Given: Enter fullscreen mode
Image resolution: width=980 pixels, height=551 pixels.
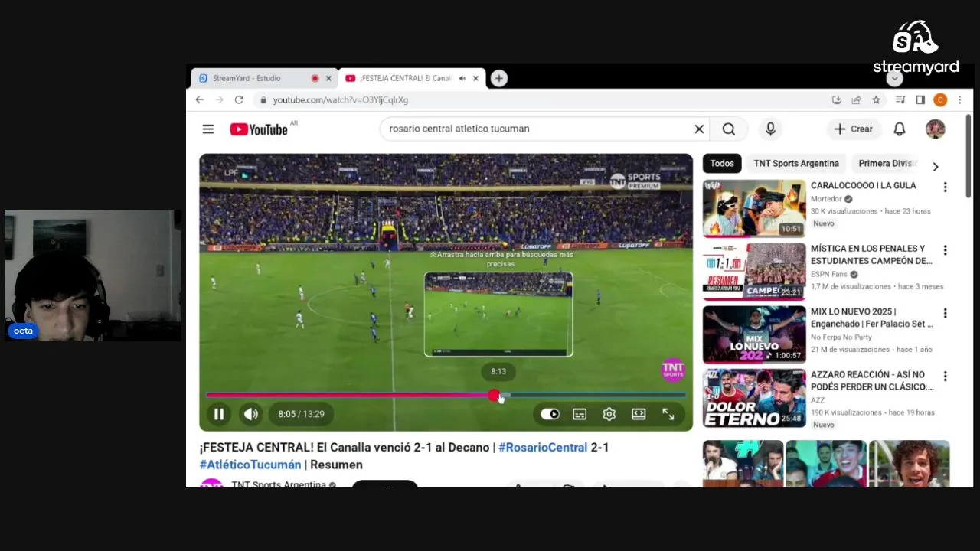Looking at the screenshot, I should point(668,414).
